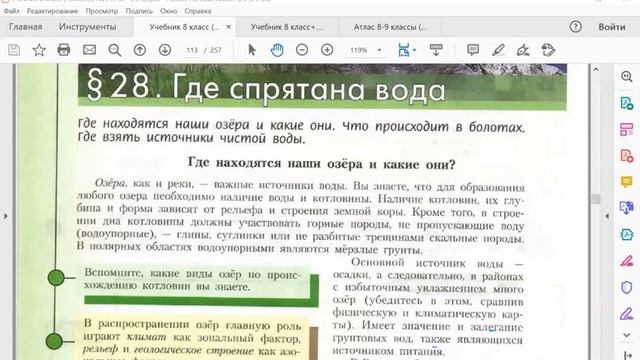The image size is (640, 360).
Task: Expand the left navigation pane arrow
Action: [5, 216]
